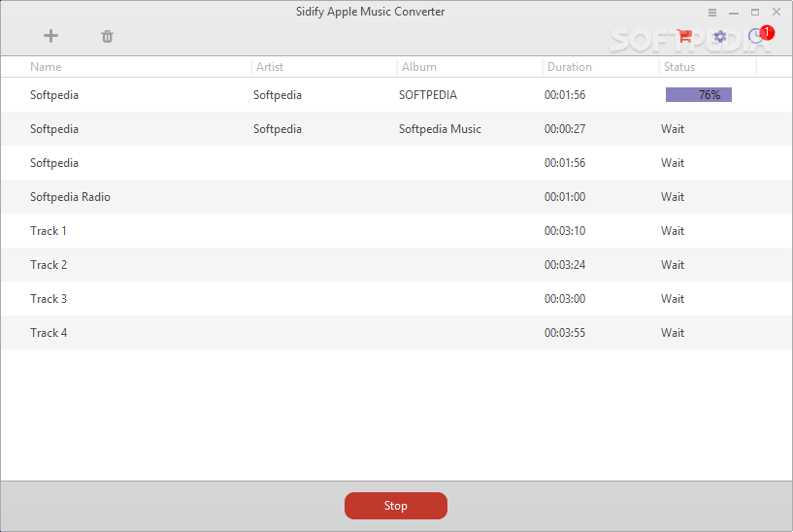The image size is (793, 532).
Task: Select the Track 1 row
Action: click(396, 231)
